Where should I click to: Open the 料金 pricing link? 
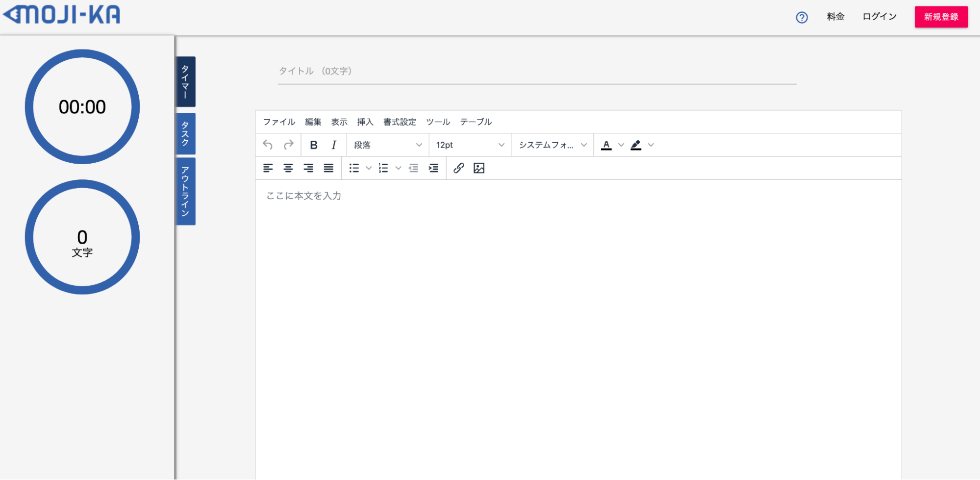click(x=835, y=17)
